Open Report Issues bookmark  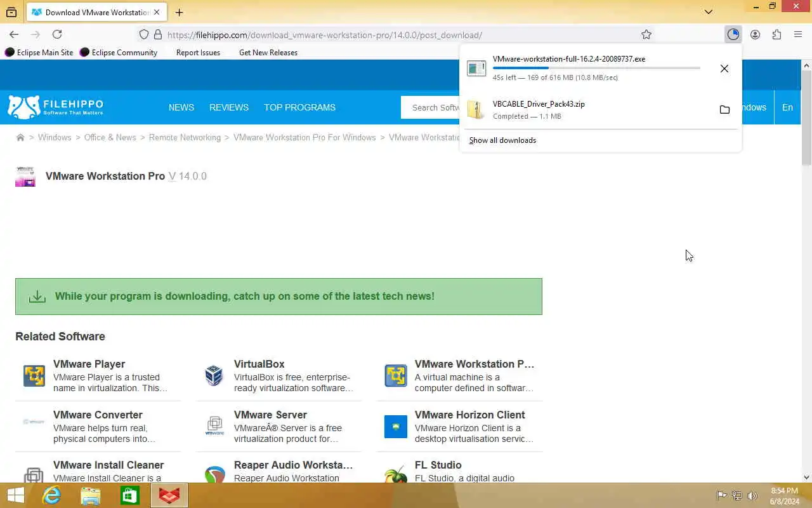pos(198,52)
